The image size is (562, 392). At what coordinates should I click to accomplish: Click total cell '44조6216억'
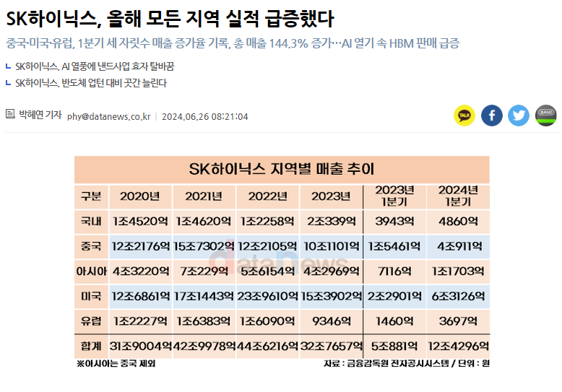tap(267, 346)
